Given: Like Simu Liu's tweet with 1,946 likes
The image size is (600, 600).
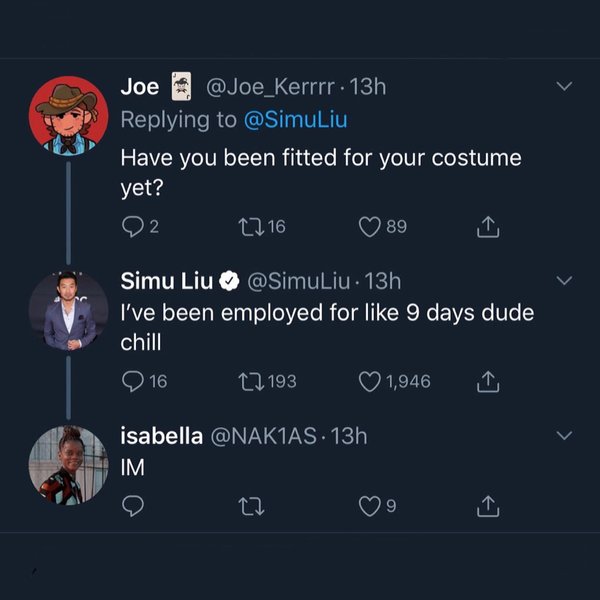Looking at the screenshot, I should point(370,380).
